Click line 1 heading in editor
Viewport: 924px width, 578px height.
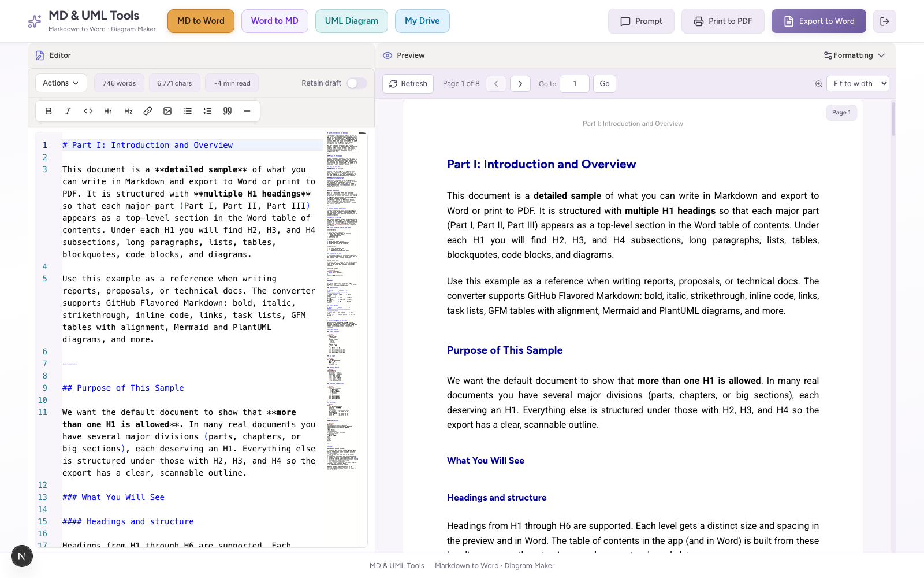(147, 145)
